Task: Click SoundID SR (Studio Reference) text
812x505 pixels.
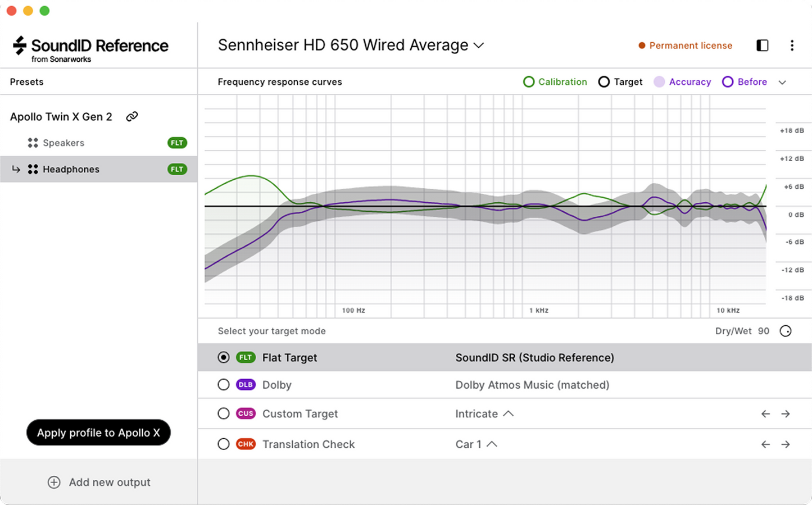Action: [534, 357]
